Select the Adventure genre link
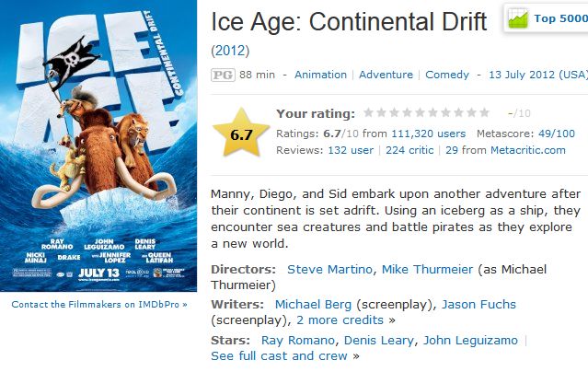Screen dimensions: 588x372 pyautogui.click(x=386, y=75)
